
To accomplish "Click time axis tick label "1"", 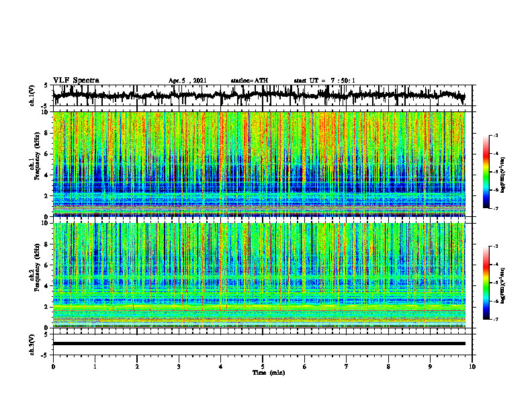I will pos(95,367).
